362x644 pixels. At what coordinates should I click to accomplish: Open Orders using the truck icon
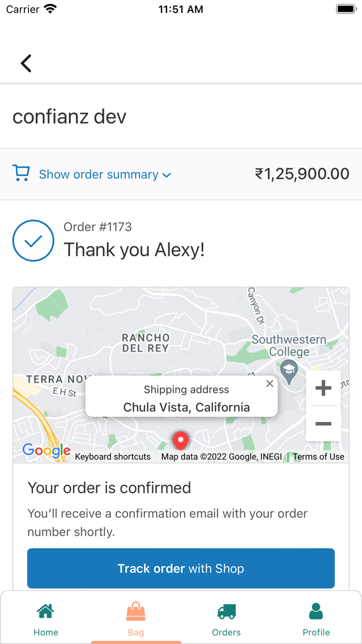click(226, 611)
